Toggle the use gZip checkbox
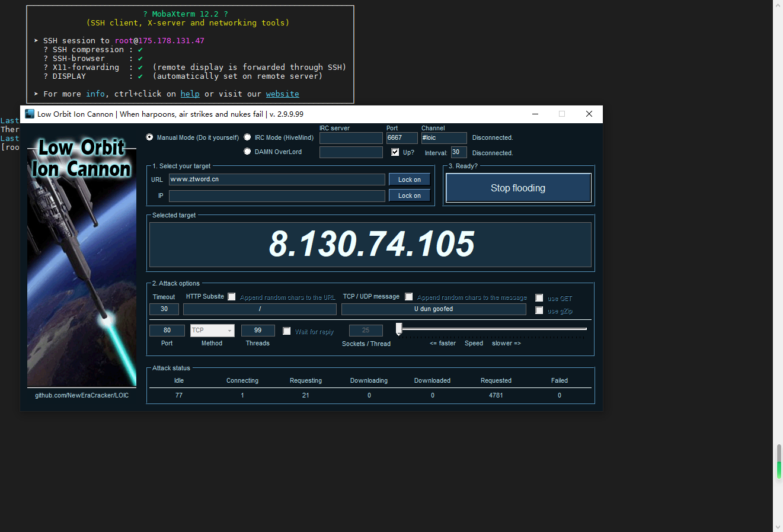The image size is (783, 532). [x=539, y=310]
